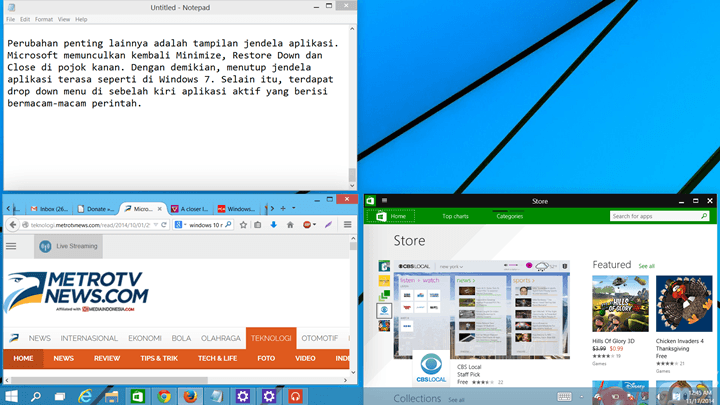Open Firefox bookmarks list icon
Screen dimensions: 720x405
258,225
